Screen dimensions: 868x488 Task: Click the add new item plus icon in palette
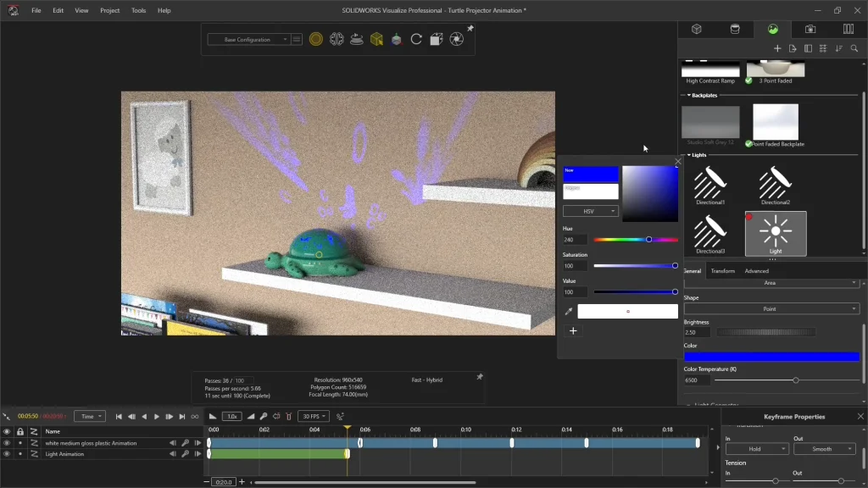[x=777, y=48]
